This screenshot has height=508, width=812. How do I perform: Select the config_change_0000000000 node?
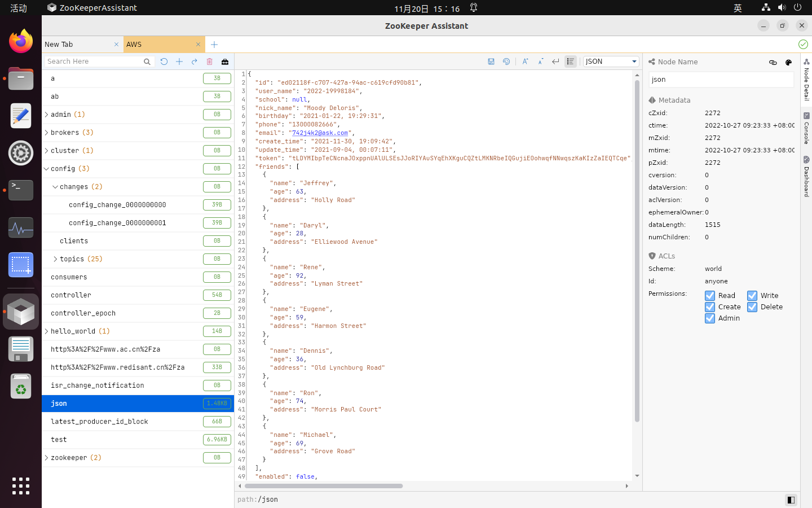[x=138, y=205]
